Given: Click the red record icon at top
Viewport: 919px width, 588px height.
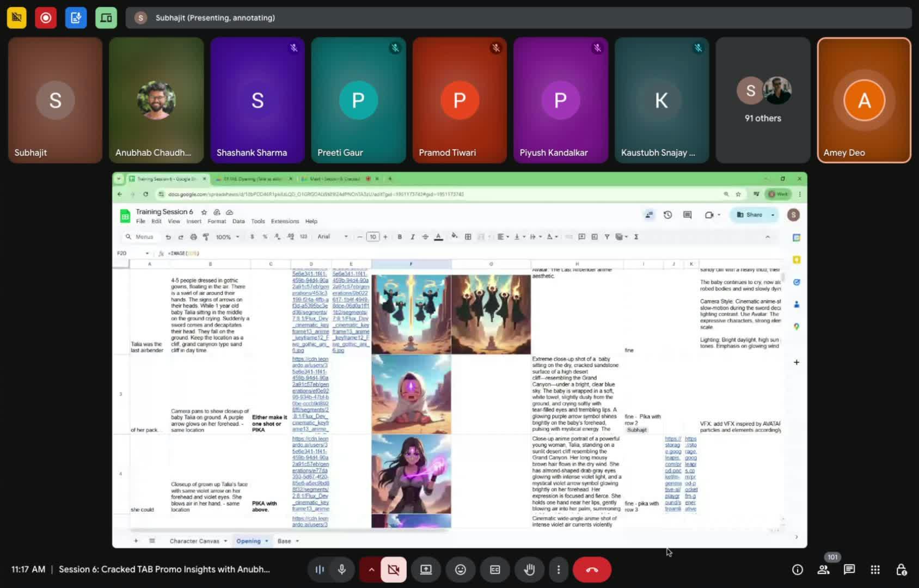Looking at the screenshot, I should [x=46, y=18].
